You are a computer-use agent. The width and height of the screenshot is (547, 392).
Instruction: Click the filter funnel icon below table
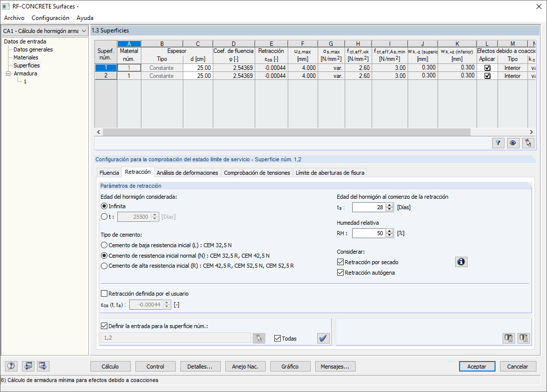pos(498,143)
